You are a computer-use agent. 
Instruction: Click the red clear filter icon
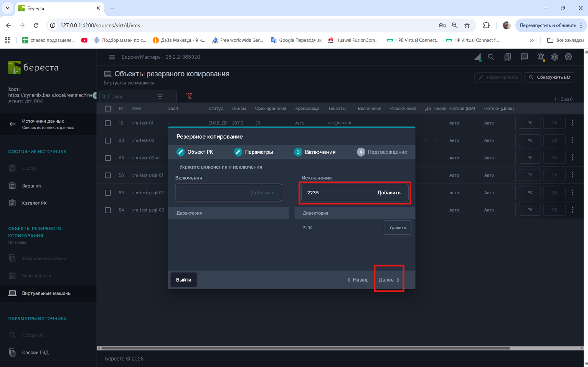pyautogui.click(x=189, y=96)
